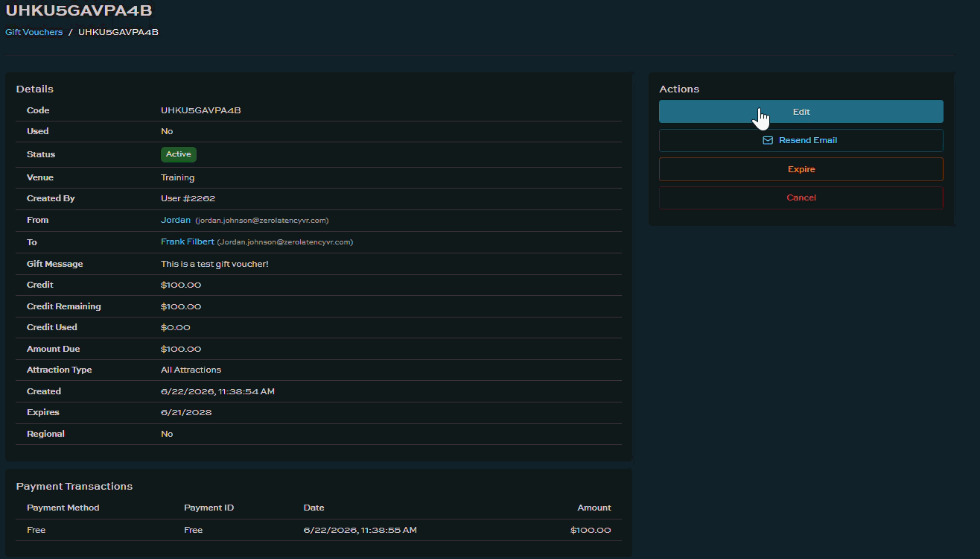Viewport: 980px width, 559px height.
Task: Click the Payment Transactions heading
Action: click(x=74, y=486)
